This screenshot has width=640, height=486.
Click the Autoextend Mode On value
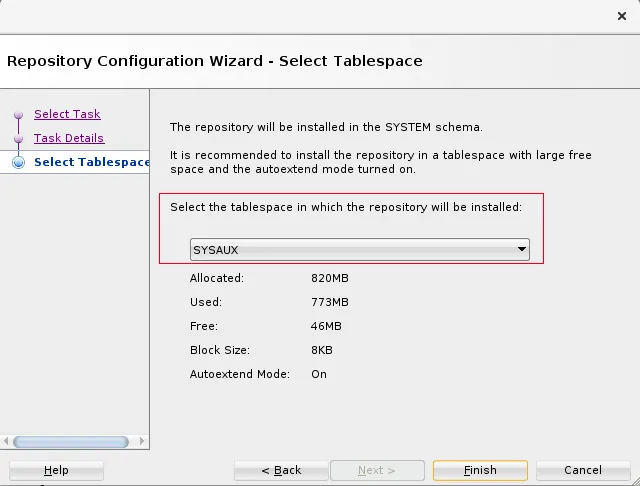coord(319,374)
